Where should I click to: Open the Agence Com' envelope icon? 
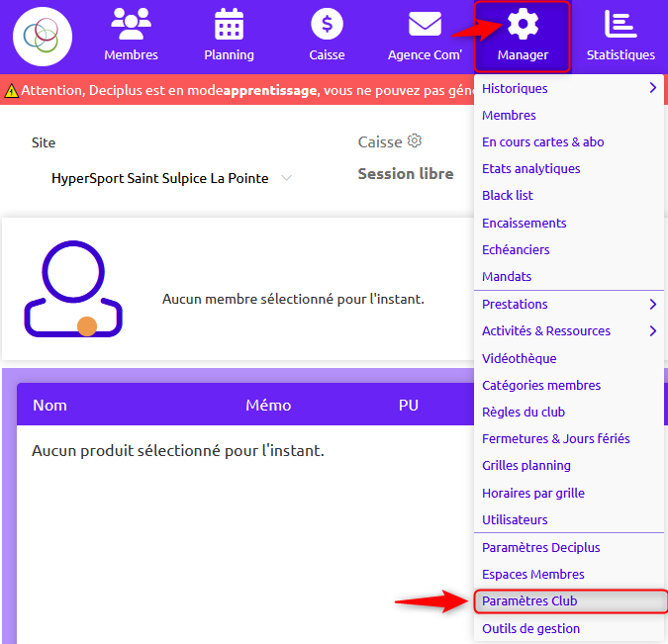[425, 24]
